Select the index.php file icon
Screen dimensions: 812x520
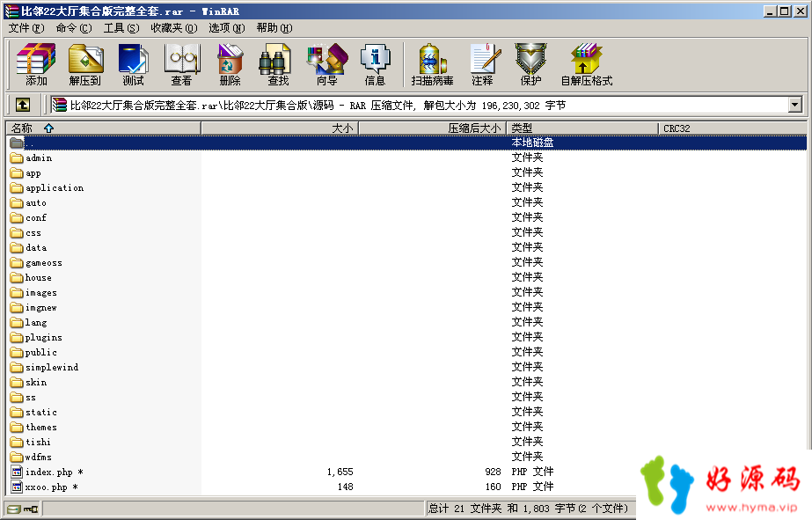(x=17, y=472)
